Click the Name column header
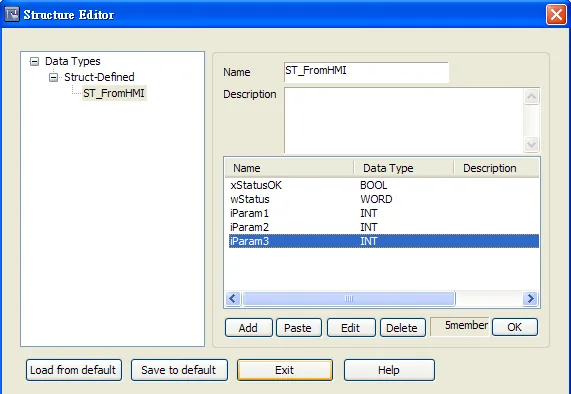The height and width of the screenshot is (394, 571). 289,168
